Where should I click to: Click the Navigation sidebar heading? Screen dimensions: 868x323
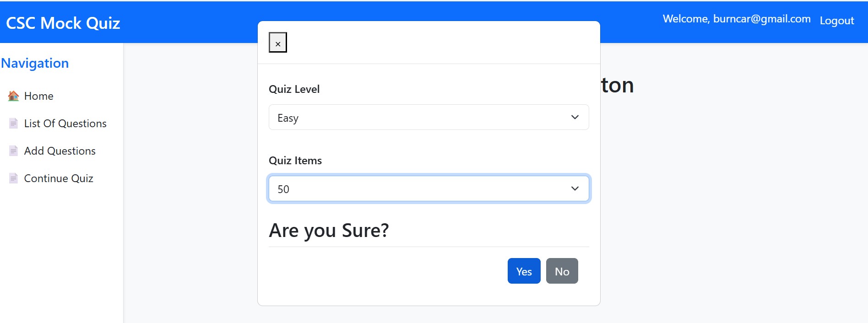pyautogui.click(x=35, y=63)
